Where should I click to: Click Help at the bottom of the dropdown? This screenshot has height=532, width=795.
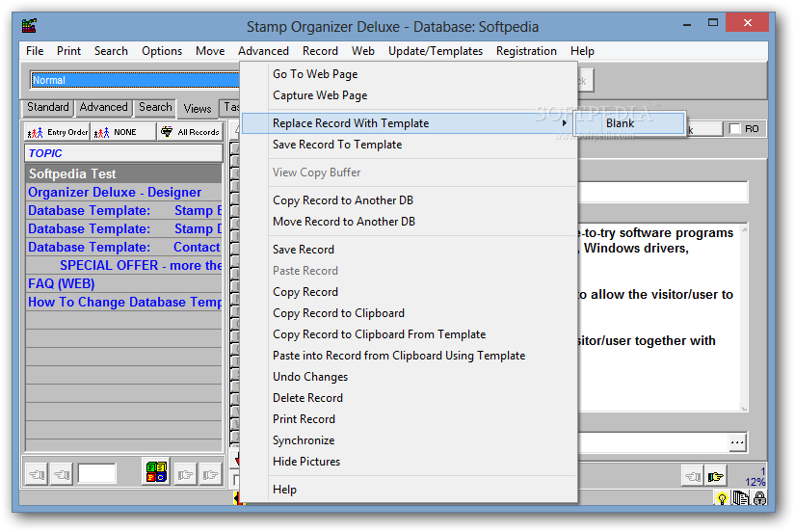click(410, 490)
